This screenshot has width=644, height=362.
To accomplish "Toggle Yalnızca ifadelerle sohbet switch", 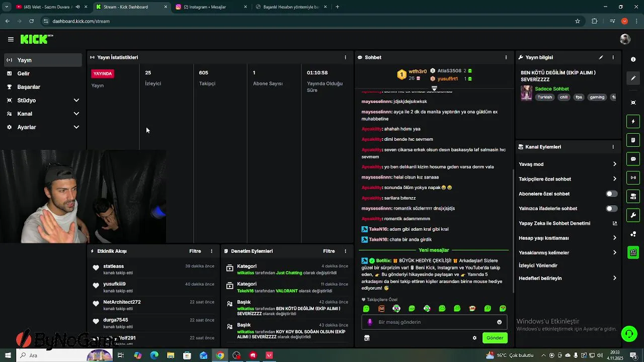I will point(611,209).
